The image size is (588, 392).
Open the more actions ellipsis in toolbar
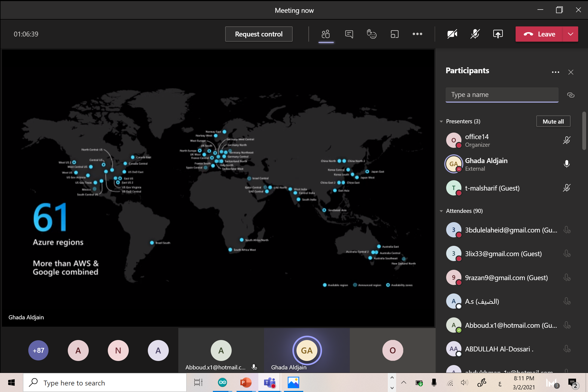(x=417, y=34)
